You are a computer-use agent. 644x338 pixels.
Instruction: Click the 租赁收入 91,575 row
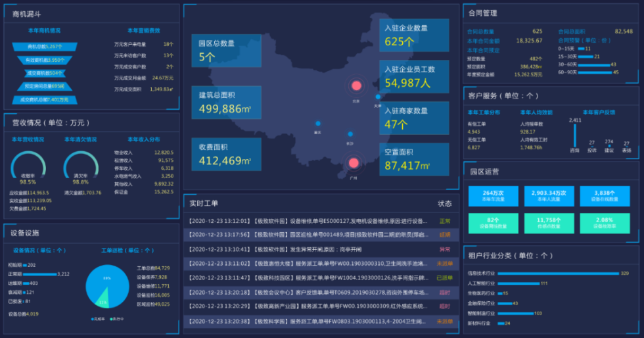144,160
